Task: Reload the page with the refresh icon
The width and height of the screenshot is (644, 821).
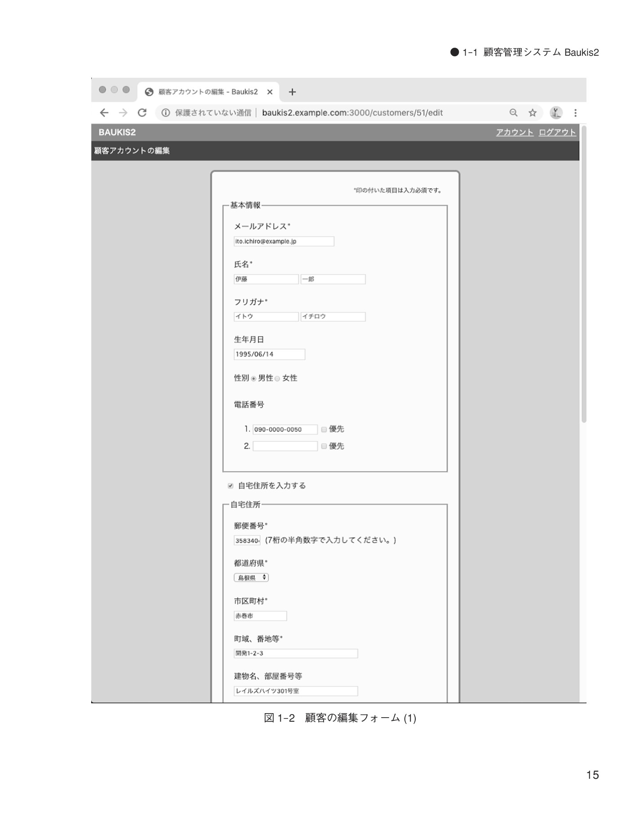Action: coord(142,113)
